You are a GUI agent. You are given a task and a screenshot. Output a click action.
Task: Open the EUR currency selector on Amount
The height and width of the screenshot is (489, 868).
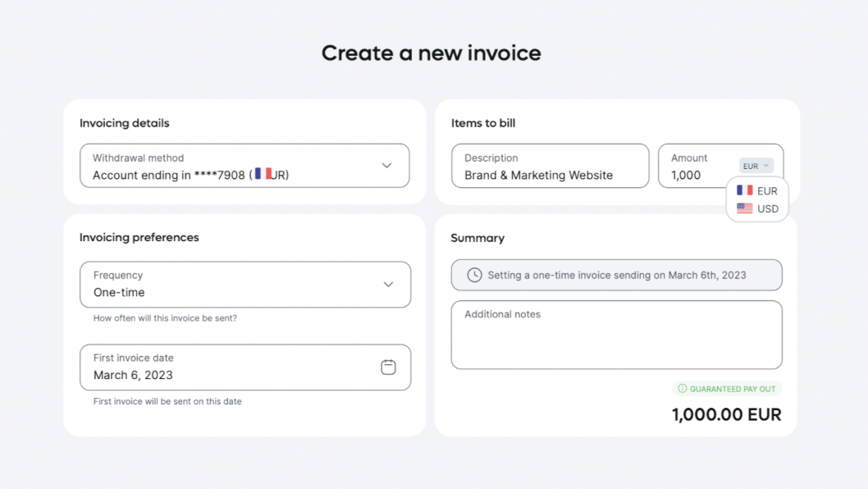pos(756,165)
